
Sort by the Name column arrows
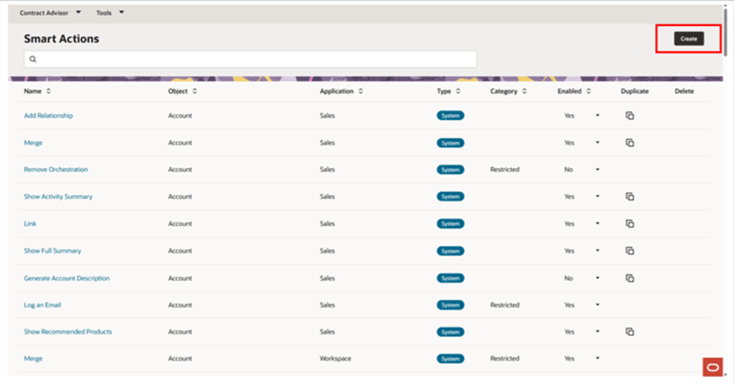click(x=49, y=91)
